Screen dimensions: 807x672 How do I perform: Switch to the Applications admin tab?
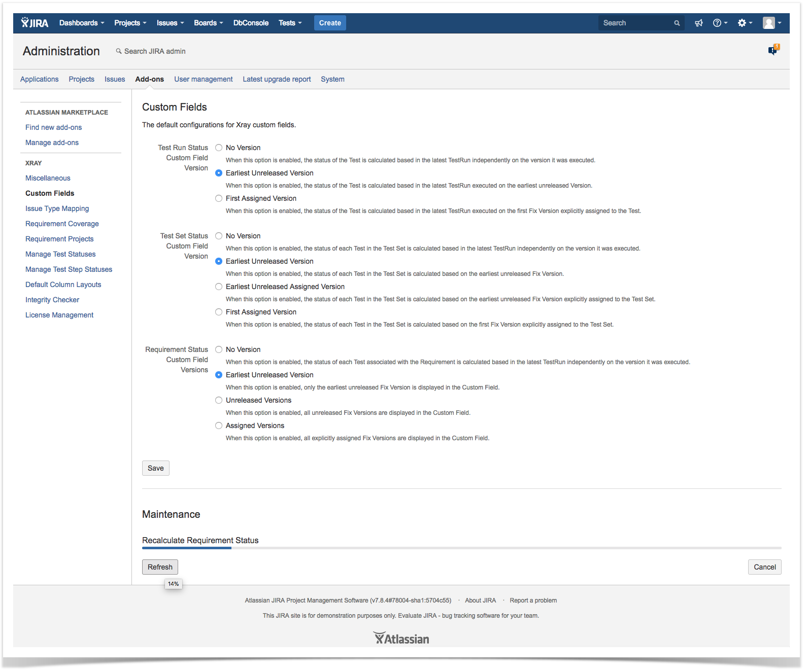40,79
